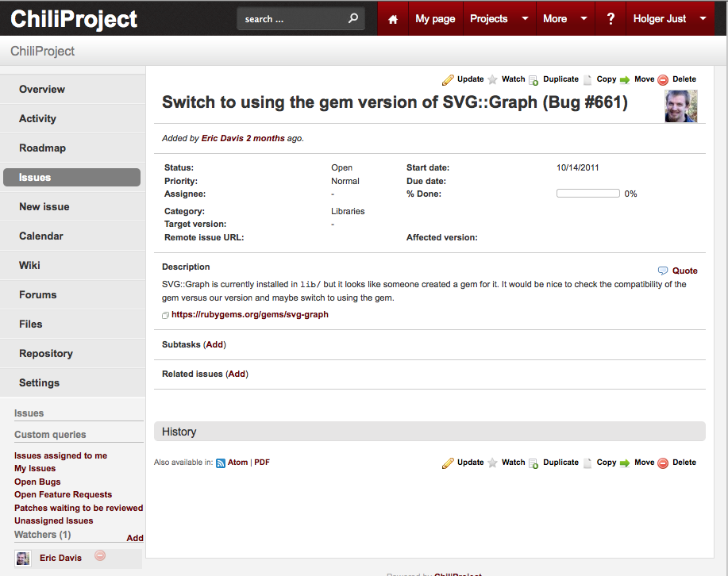Click the top Watch link
This screenshot has width=728, height=576.
click(513, 79)
